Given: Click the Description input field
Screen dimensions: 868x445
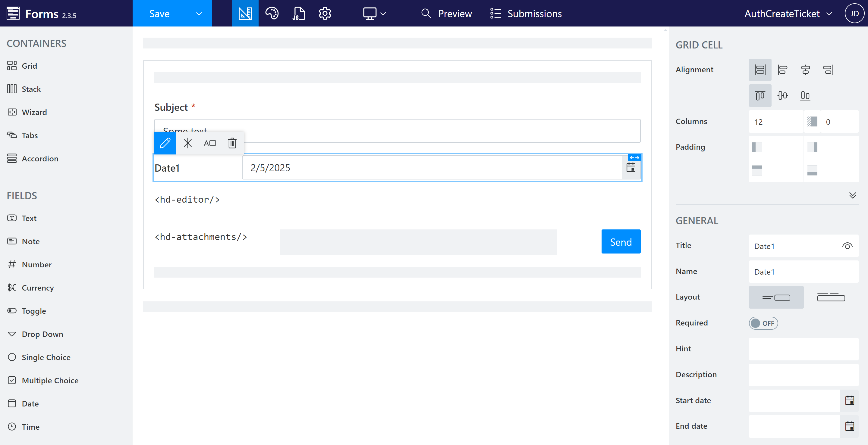Looking at the screenshot, I should coord(803,375).
